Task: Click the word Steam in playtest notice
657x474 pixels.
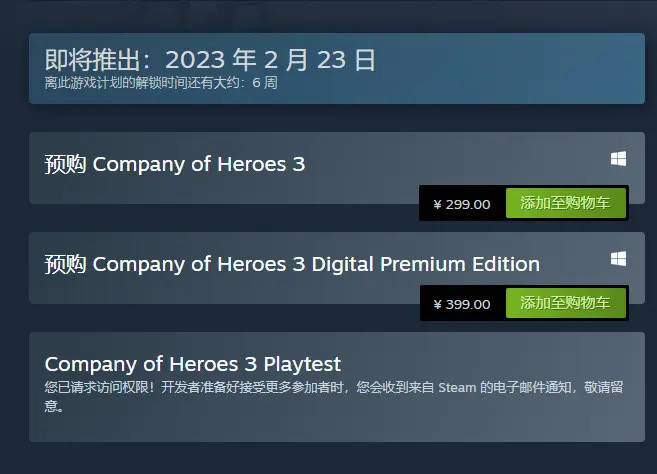Action: (x=457, y=387)
